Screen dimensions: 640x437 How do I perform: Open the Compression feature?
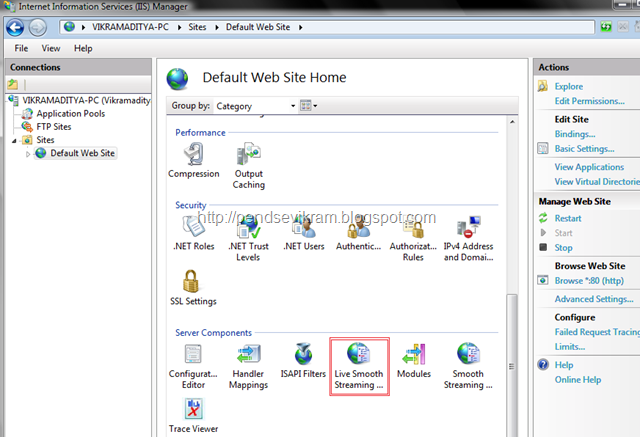coord(193,160)
